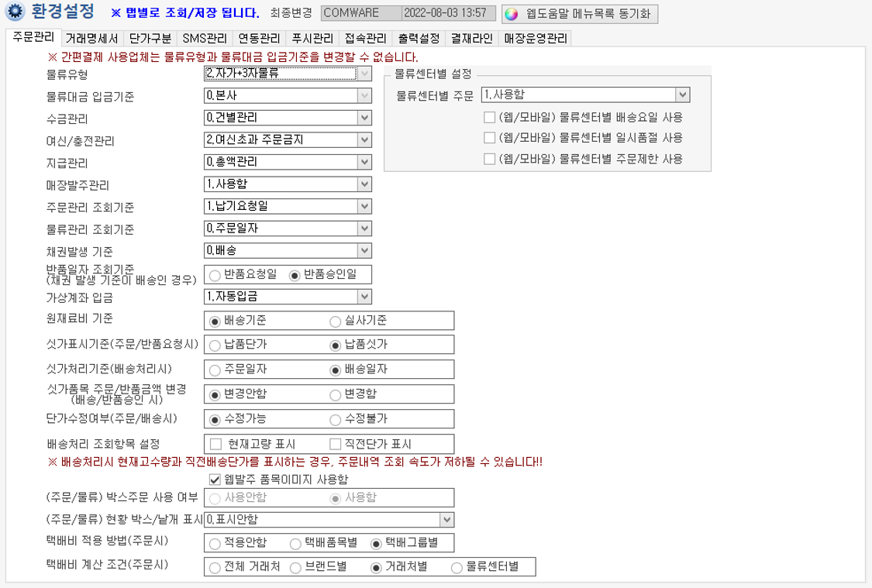
Task: Switch to the 주문관리 tab
Action: coord(33,37)
